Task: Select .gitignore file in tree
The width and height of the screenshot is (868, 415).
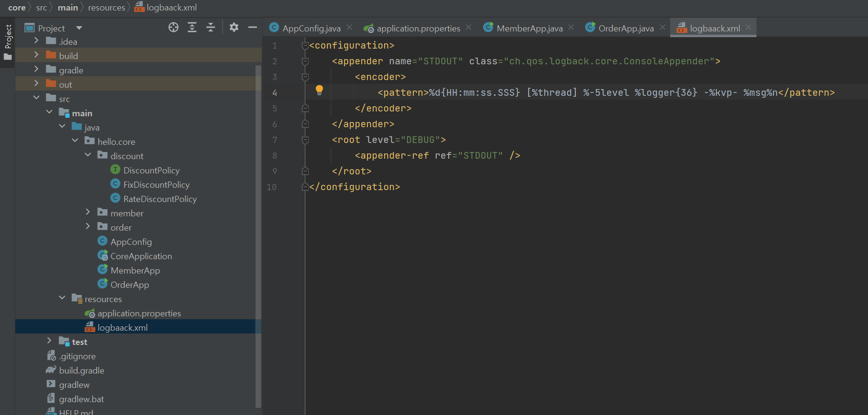Action: (x=77, y=356)
